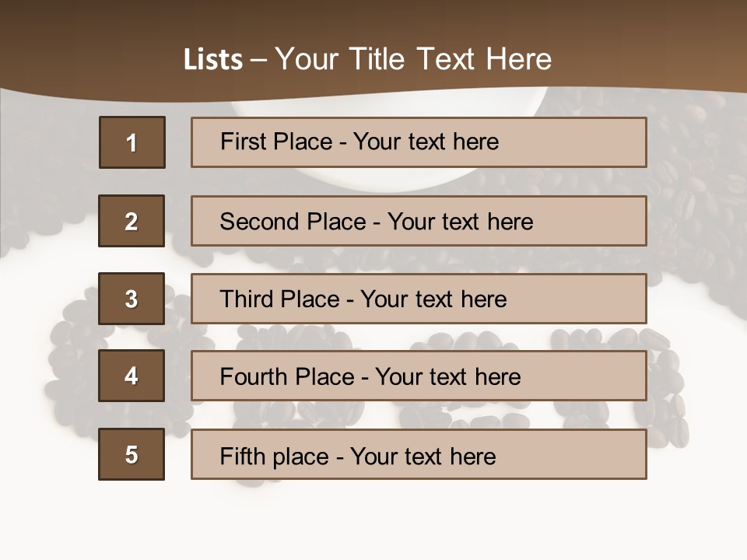This screenshot has height=560, width=747.
Task: Click the number 1 box
Action: coord(132,142)
